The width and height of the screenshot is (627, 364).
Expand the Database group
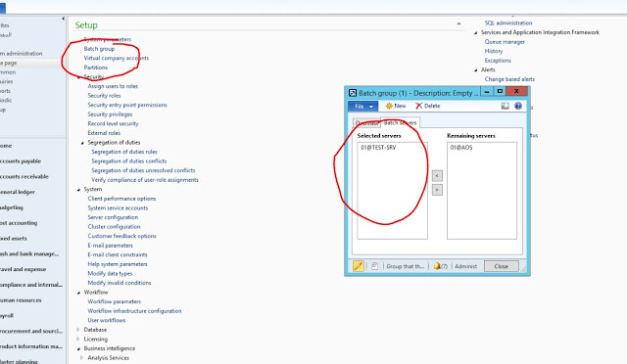coord(78,330)
